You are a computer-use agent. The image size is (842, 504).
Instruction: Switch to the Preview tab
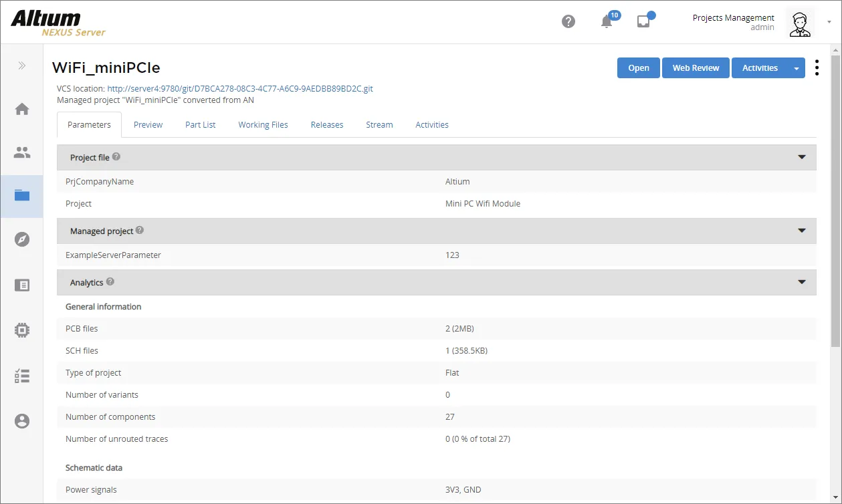click(148, 125)
